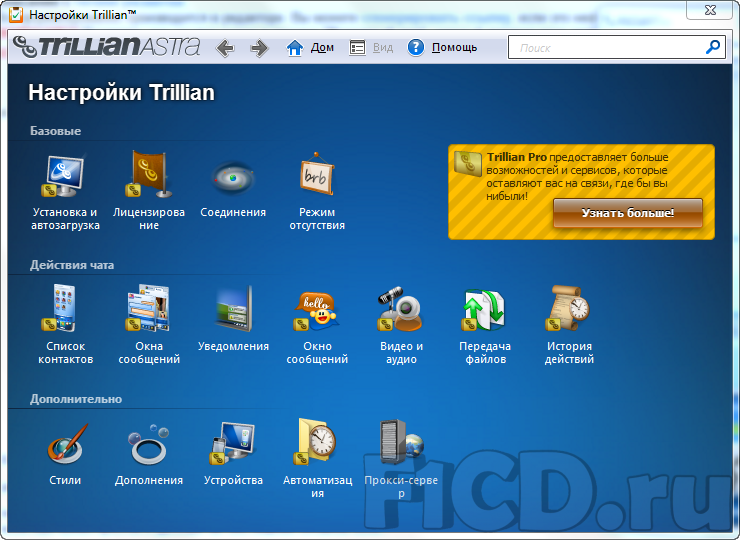Open the Прокси-сервер settings icon
Viewport: 740px width, 540px height.
402,441
